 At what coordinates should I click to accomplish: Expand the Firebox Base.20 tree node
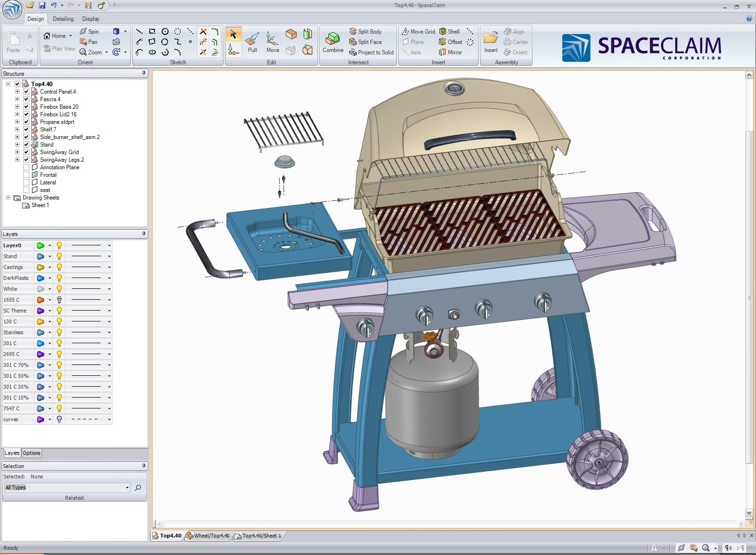coord(17,107)
